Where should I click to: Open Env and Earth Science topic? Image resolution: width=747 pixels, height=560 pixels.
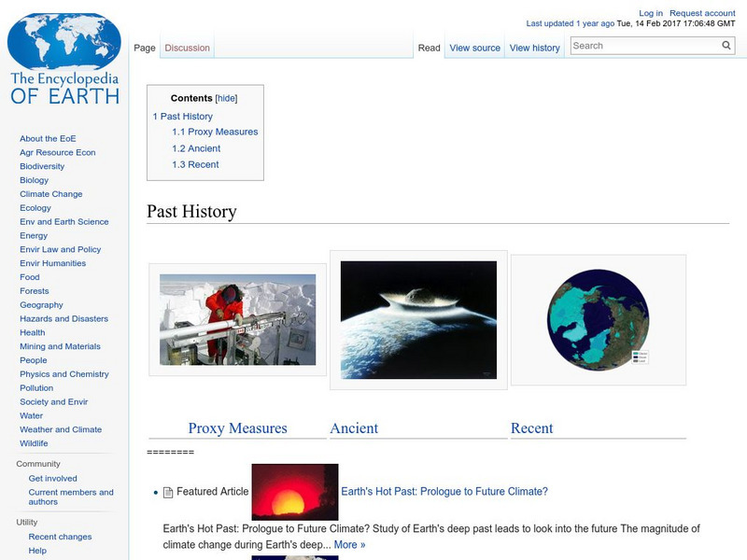pos(63,221)
